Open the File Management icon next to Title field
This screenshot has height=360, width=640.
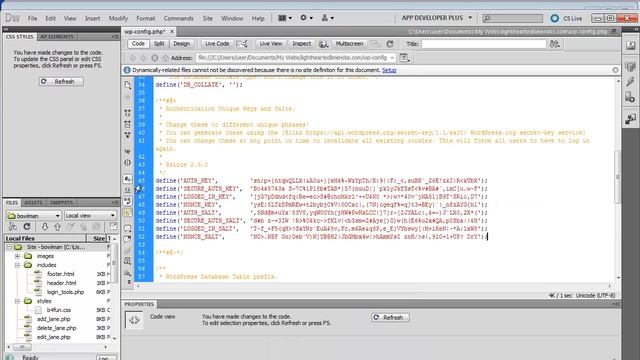coord(555,44)
